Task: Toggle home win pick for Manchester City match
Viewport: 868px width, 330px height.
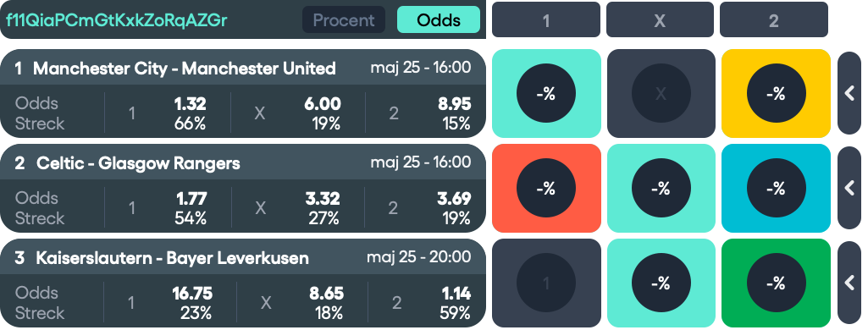Action: coord(546,93)
